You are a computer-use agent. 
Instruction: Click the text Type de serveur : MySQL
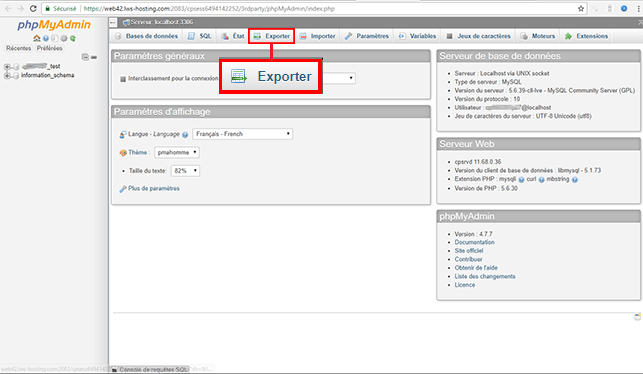(488, 82)
